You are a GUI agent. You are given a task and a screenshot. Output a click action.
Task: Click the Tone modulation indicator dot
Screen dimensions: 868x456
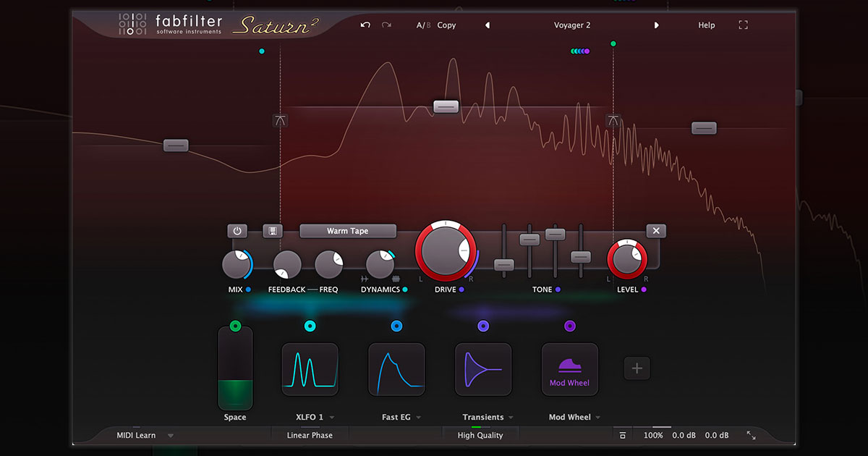[x=558, y=290]
